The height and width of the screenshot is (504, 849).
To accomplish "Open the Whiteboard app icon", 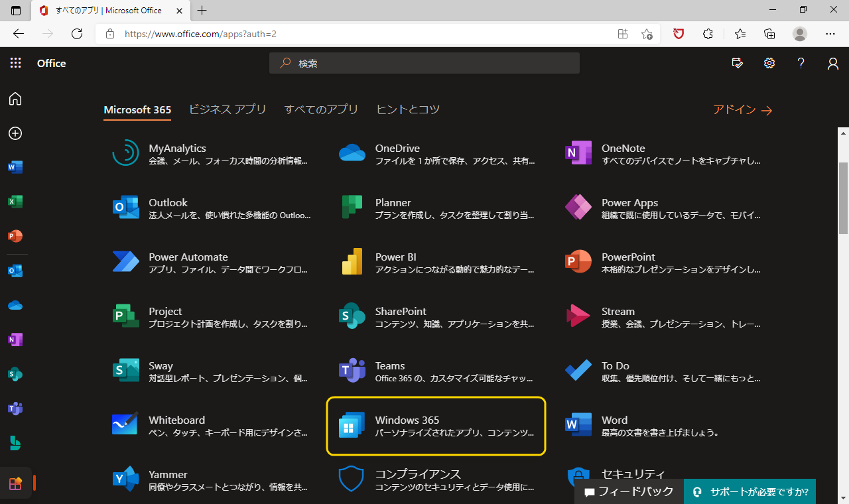I will pos(126,424).
